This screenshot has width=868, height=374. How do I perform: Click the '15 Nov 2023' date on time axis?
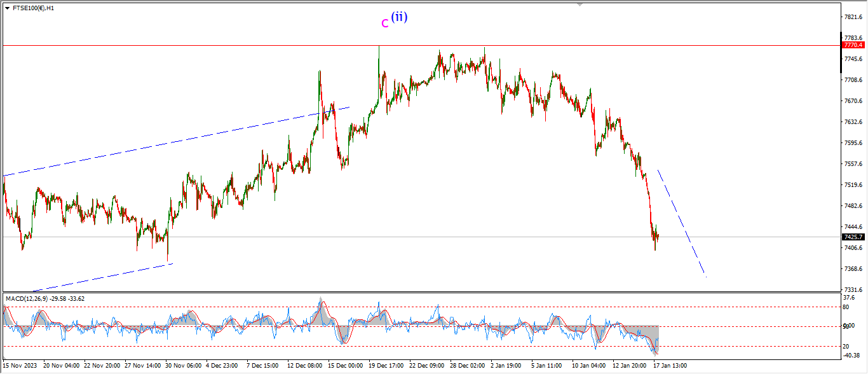[20, 366]
